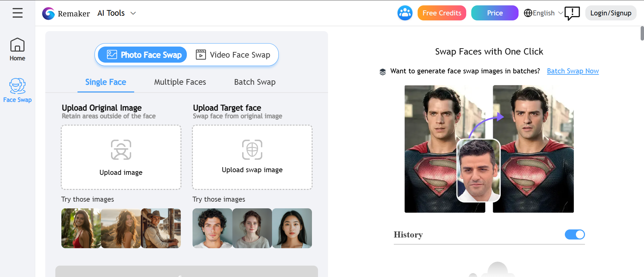This screenshot has width=644, height=277.
Task: Click the batch layers stack icon
Action: pos(383,72)
